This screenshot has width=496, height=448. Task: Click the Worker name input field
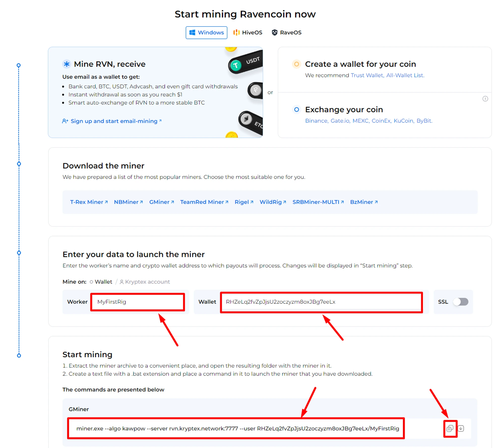coord(138,302)
